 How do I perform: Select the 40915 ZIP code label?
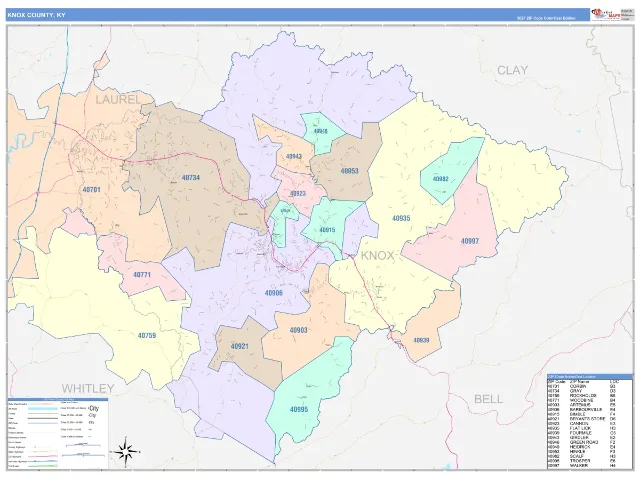[327, 230]
